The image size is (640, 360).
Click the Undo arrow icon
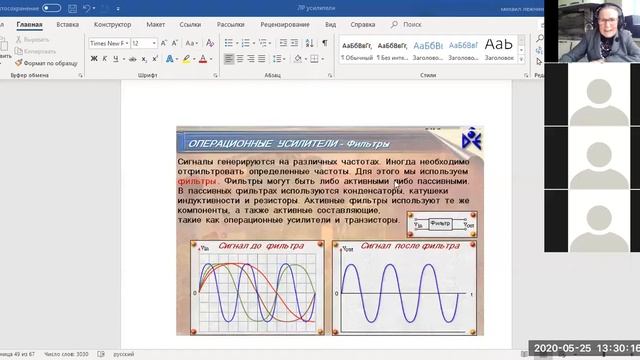click(86, 8)
